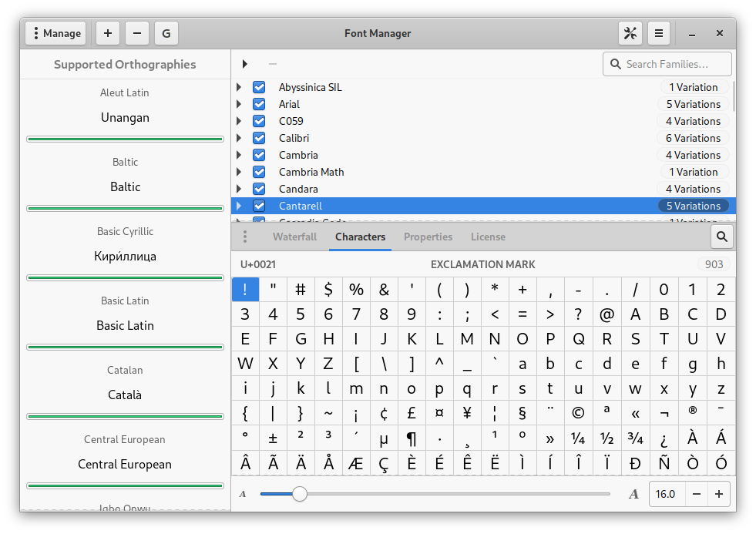The height and width of the screenshot is (534, 756).
Task: Click the Manage button
Action: tap(55, 33)
